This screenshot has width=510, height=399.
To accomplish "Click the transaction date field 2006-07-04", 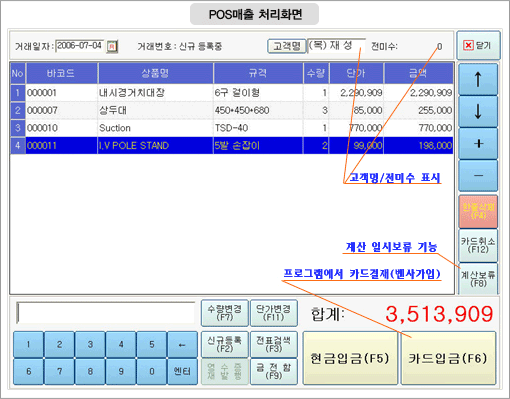I will click(x=80, y=46).
